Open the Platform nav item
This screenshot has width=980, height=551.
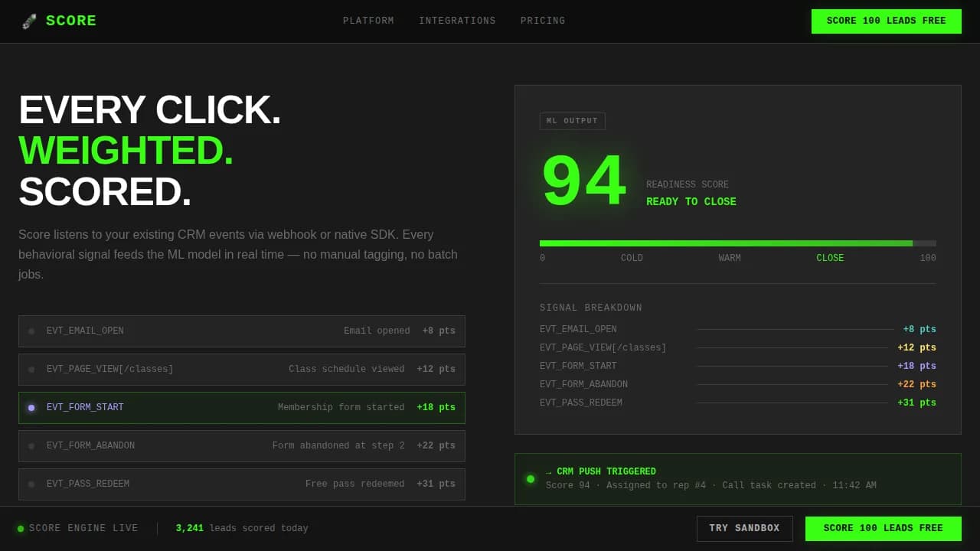click(368, 21)
